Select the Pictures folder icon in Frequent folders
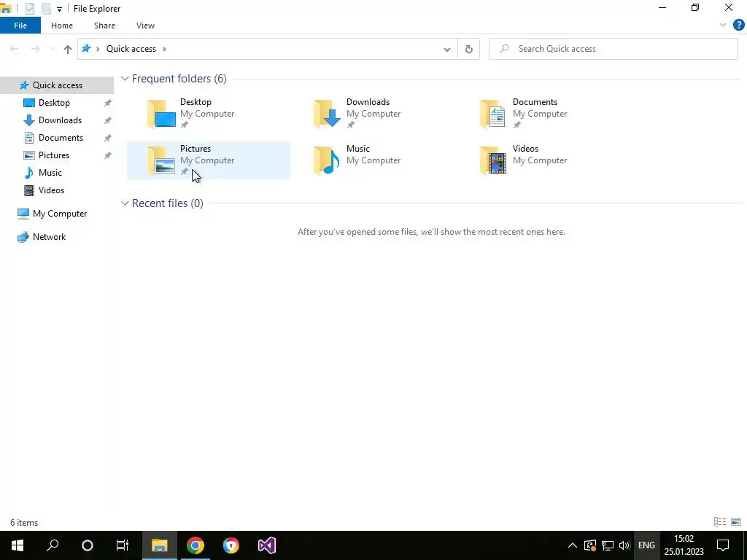This screenshot has width=747, height=560. pyautogui.click(x=161, y=160)
